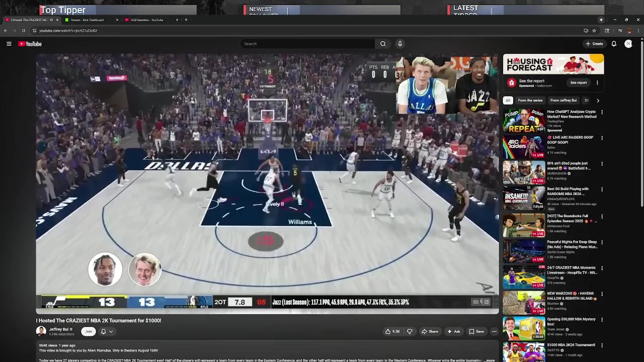Open a new browser tab
The height and width of the screenshot is (362, 644).
(x=186, y=20)
